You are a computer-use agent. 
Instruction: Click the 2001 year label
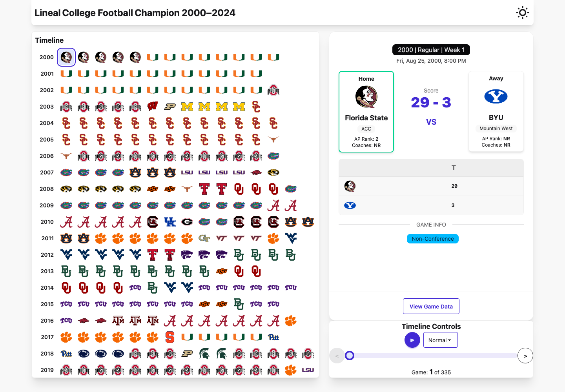pyautogui.click(x=47, y=74)
